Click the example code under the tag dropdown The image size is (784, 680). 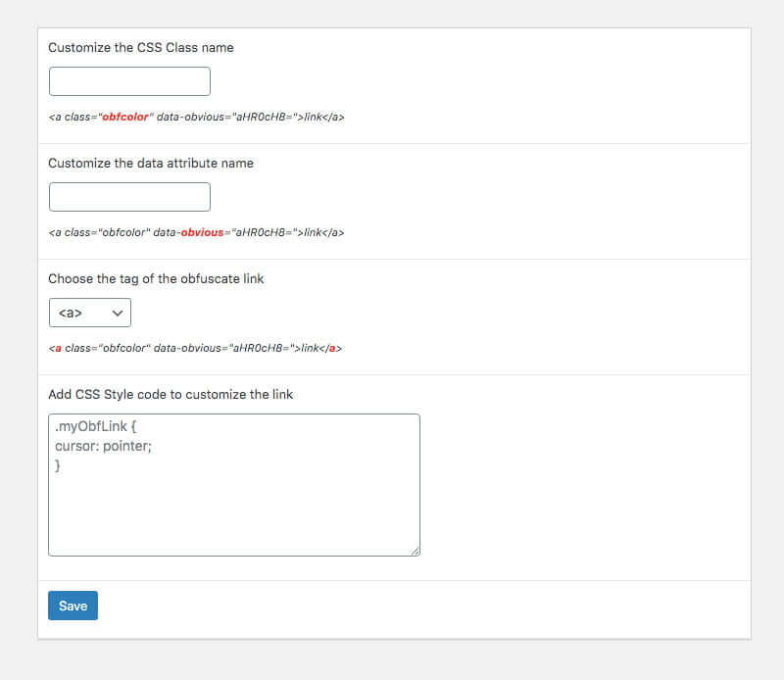point(195,348)
